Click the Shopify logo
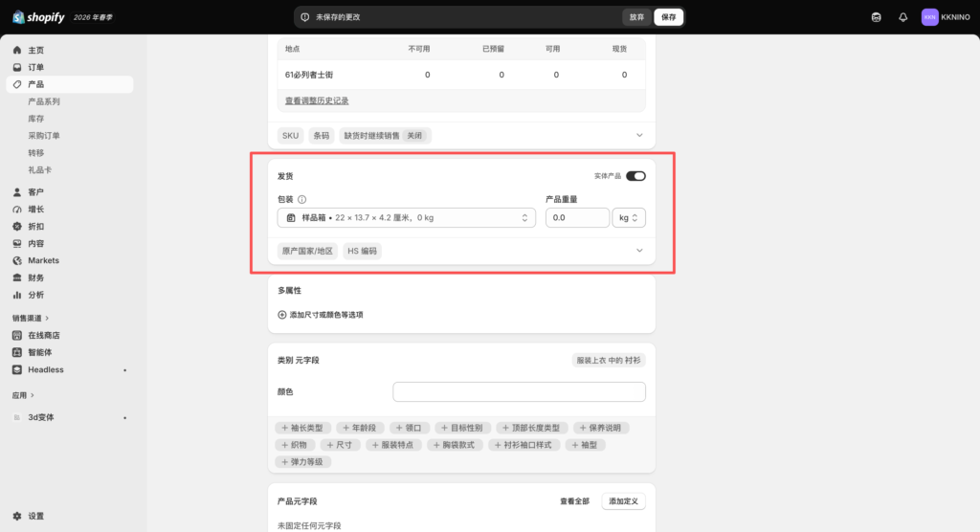 click(38, 17)
